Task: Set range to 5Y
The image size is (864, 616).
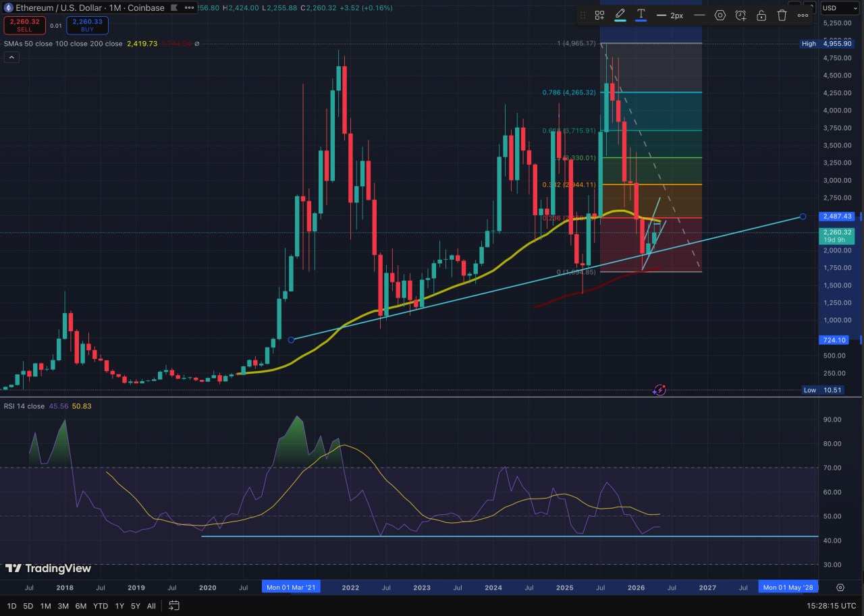Action: [136, 606]
